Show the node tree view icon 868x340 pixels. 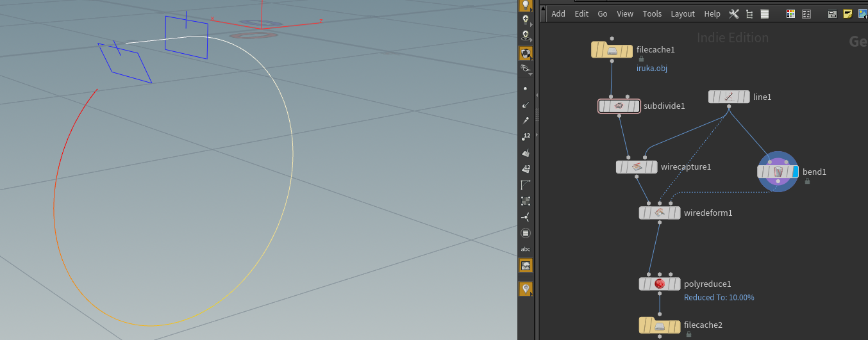click(x=749, y=13)
